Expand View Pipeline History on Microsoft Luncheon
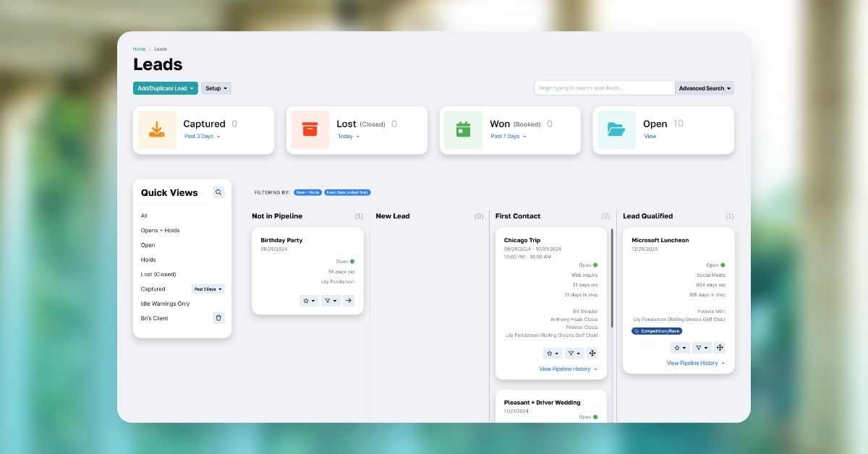 click(x=696, y=364)
